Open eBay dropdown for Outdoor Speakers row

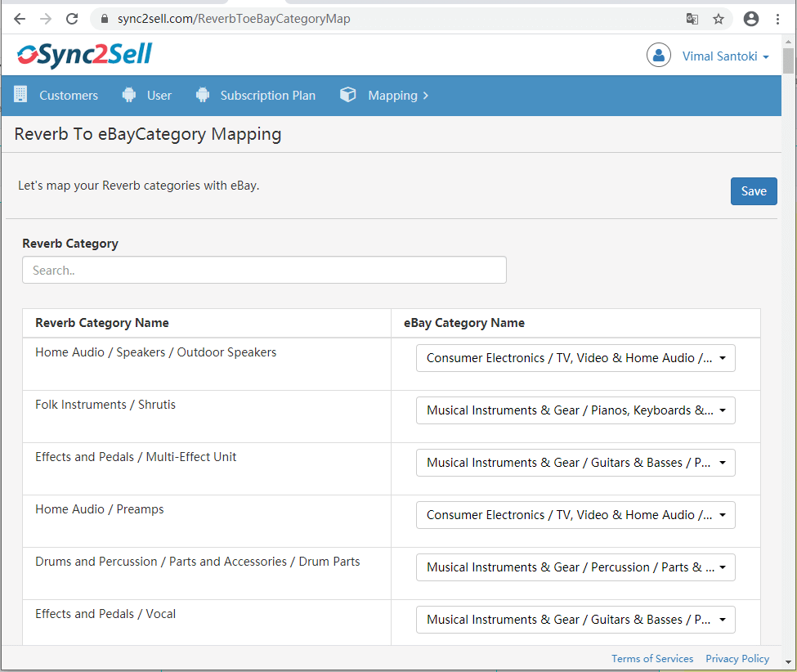[x=575, y=358]
